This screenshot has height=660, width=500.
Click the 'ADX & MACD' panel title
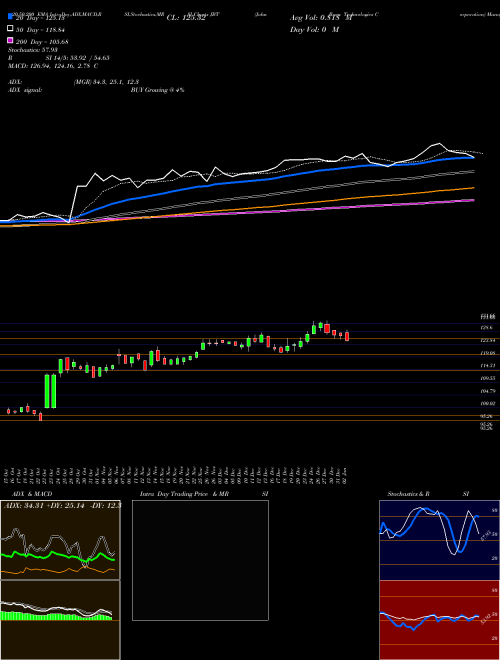[32, 494]
